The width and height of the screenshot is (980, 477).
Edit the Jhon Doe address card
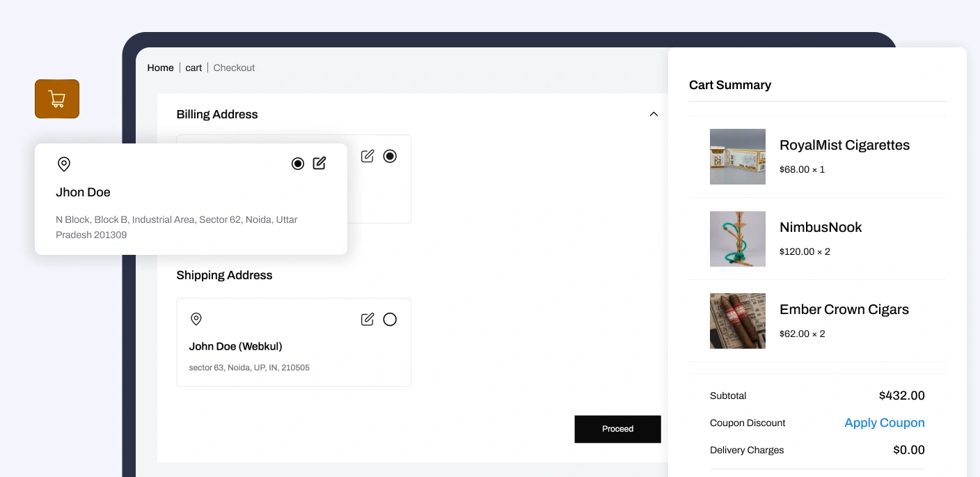coord(319,164)
